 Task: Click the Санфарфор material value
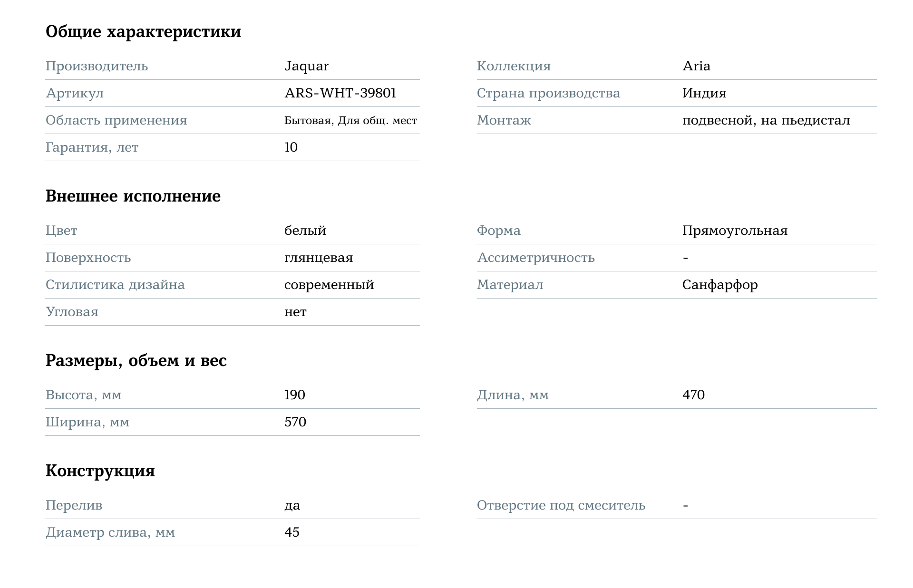720,285
